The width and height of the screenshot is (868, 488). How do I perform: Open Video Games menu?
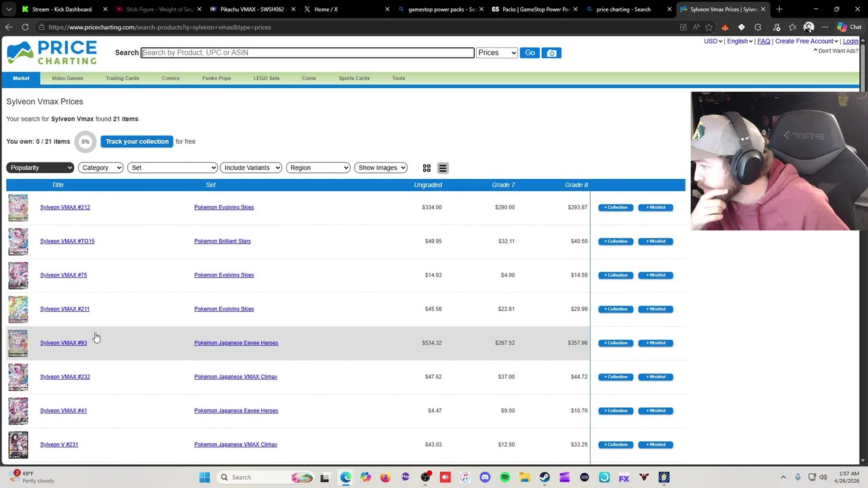67,79
